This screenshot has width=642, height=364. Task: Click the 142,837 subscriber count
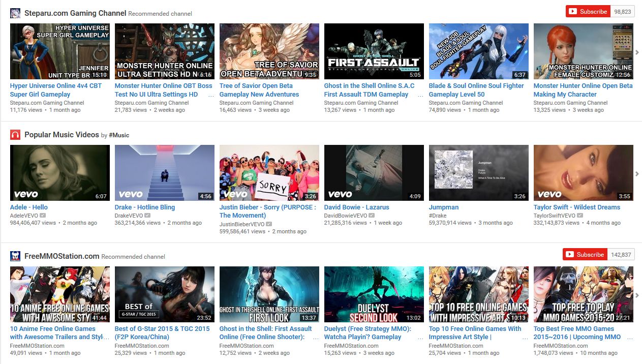coord(621,254)
